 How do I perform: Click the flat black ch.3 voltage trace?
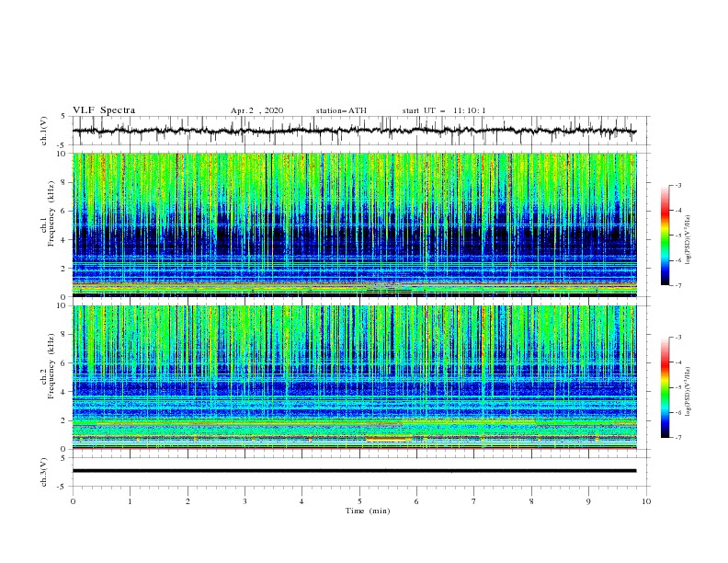(354, 471)
